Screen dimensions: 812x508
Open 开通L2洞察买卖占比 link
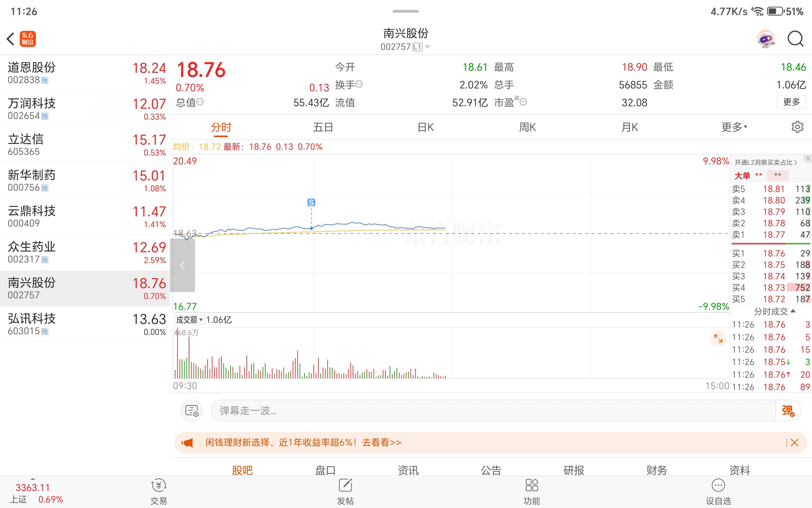pos(766,163)
